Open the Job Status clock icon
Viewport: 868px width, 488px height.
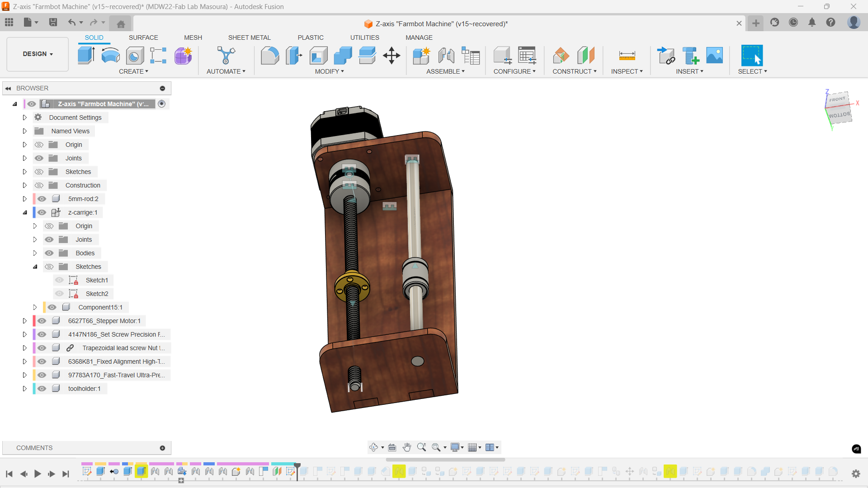coord(793,22)
